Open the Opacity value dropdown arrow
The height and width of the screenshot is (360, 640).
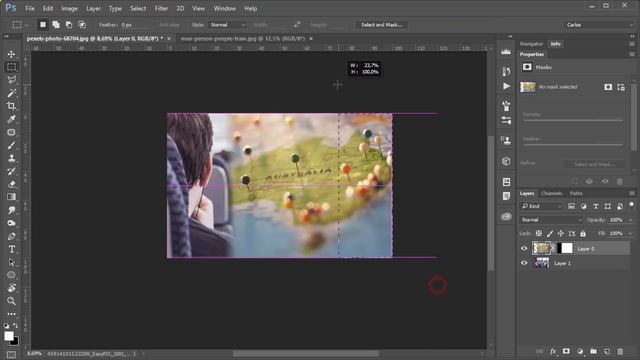pos(631,220)
